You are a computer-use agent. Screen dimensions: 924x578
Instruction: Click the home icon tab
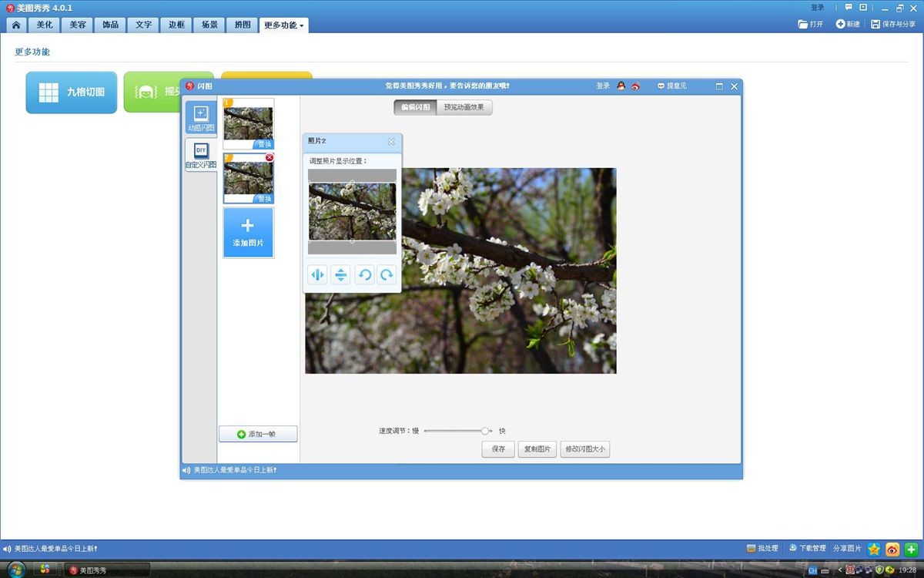(x=16, y=25)
